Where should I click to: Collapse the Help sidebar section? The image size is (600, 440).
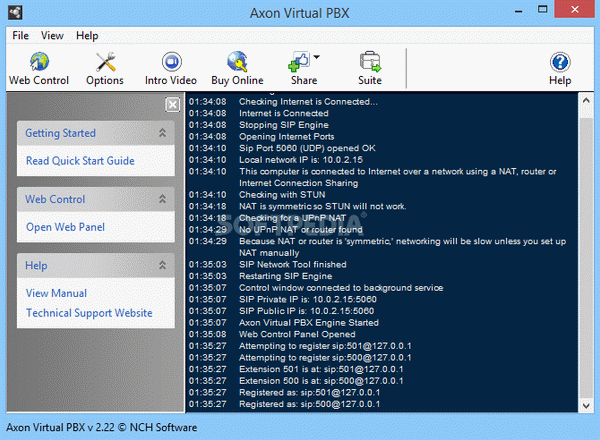(162, 266)
